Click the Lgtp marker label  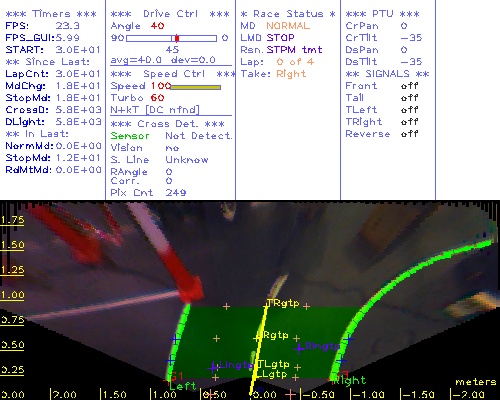pyautogui.click(x=272, y=374)
